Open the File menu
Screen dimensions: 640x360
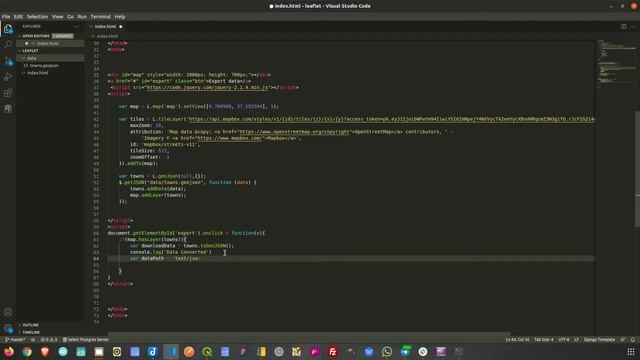[6, 17]
